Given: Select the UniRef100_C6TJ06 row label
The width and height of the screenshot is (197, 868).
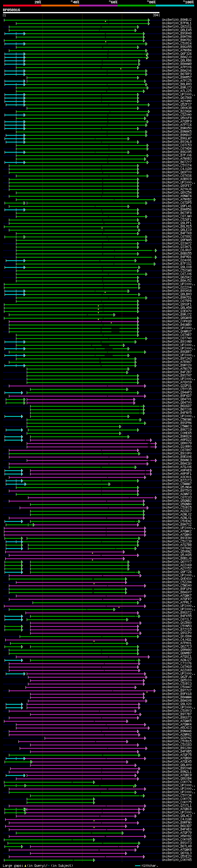Looking at the screenshot, I should pyautogui.click(x=177, y=274).
